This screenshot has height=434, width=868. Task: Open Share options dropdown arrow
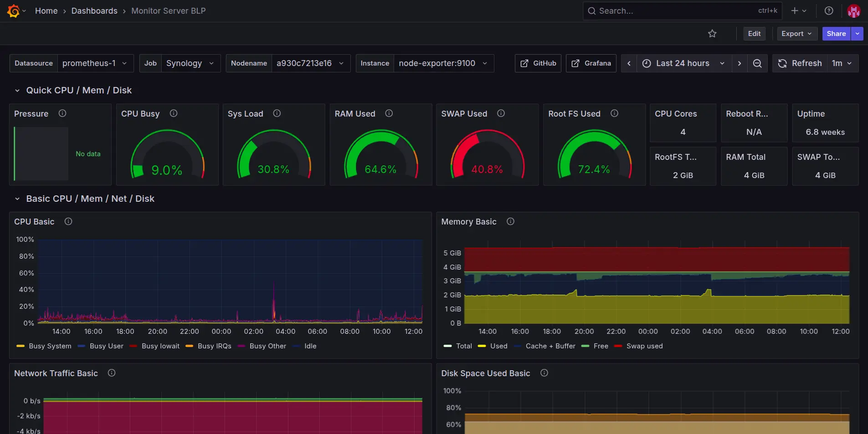tap(857, 34)
